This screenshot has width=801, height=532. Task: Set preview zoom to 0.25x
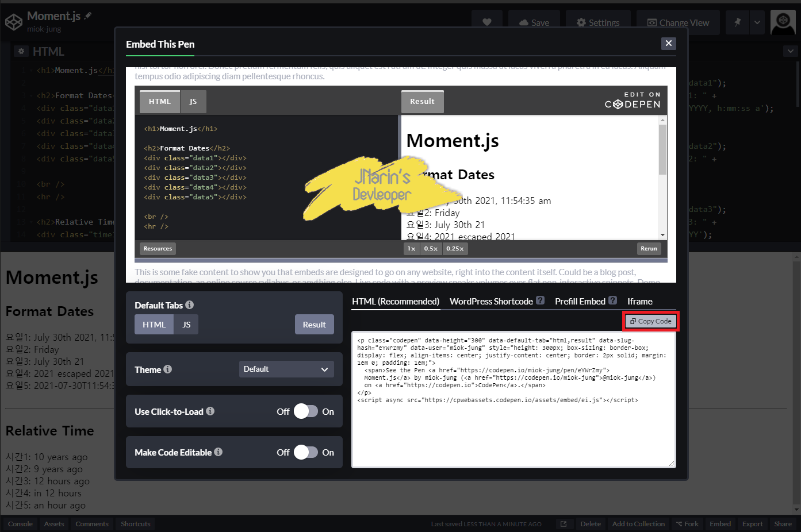pos(455,249)
